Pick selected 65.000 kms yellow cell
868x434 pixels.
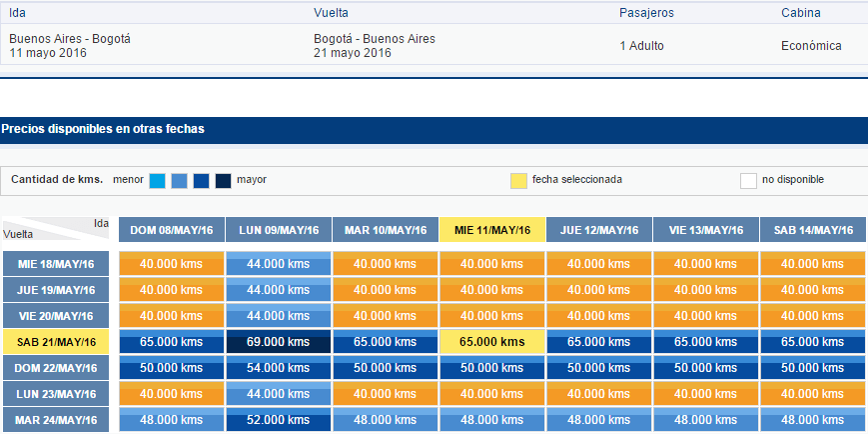(492, 342)
